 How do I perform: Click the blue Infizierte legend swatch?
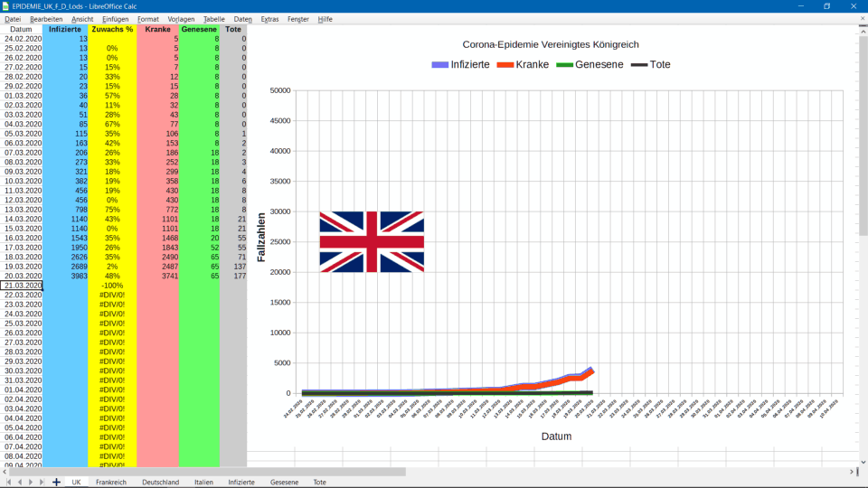440,65
